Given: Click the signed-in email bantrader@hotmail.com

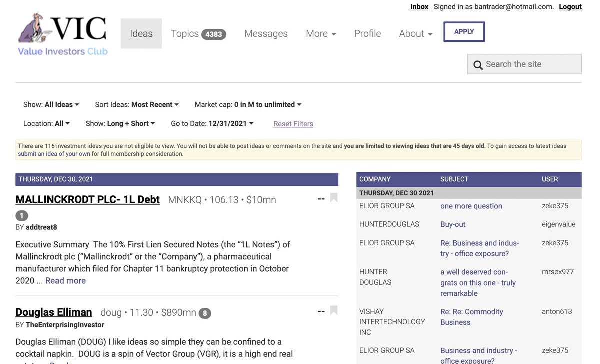Looking at the screenshot, I should pos(513,7).
